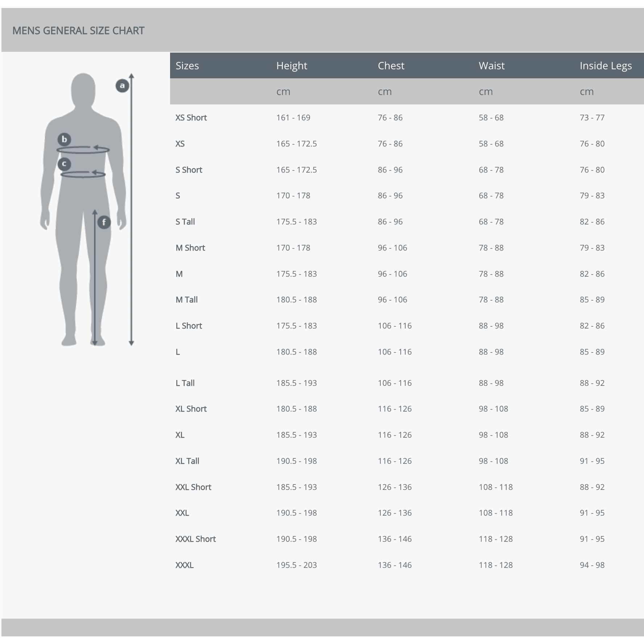Click the height value '195.5 - 203'
Viewport: 644px width, 644px height.
pos(296,565)
